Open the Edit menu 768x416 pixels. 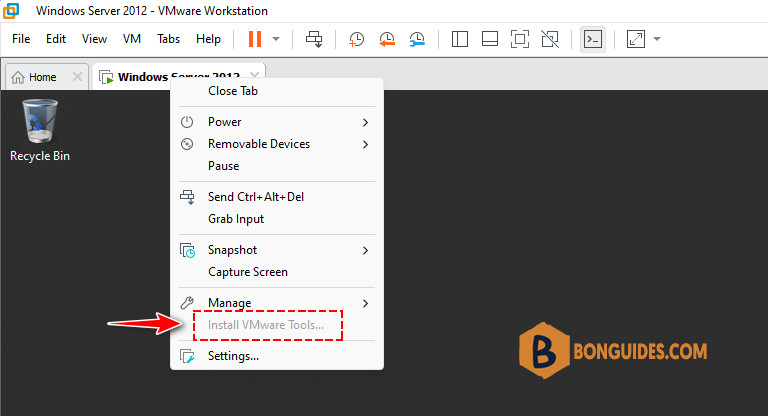click(56, 39)
